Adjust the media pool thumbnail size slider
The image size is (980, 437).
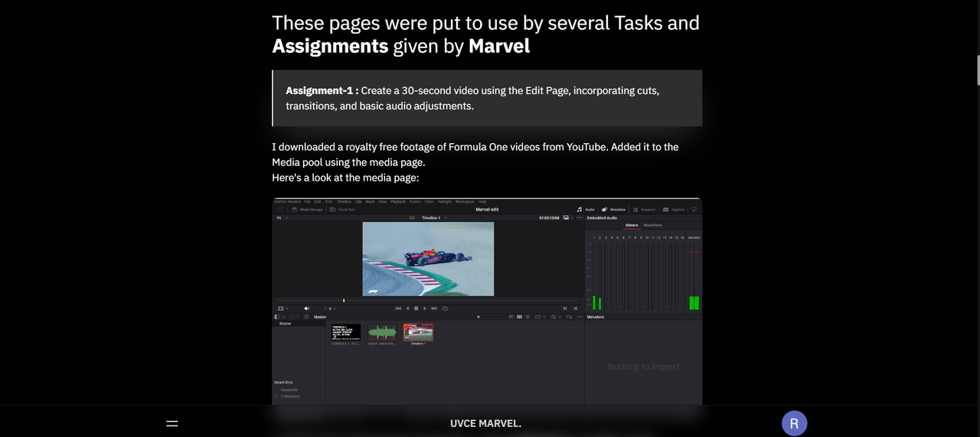pyautogui.click(x=479, y=317)
